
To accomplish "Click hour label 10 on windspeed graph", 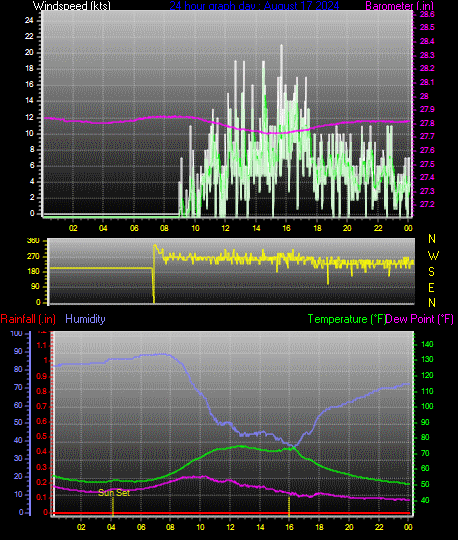I will tap(195, 228).
